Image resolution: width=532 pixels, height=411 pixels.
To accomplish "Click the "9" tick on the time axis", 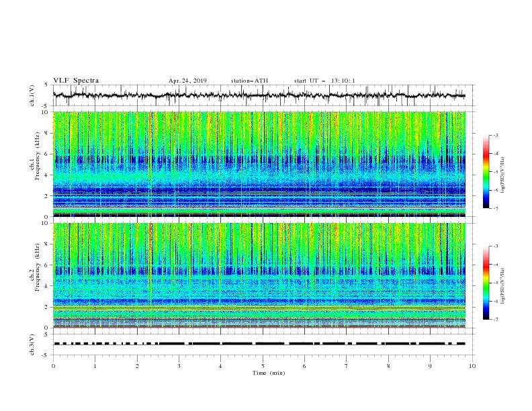I will [x=430, y=366].
